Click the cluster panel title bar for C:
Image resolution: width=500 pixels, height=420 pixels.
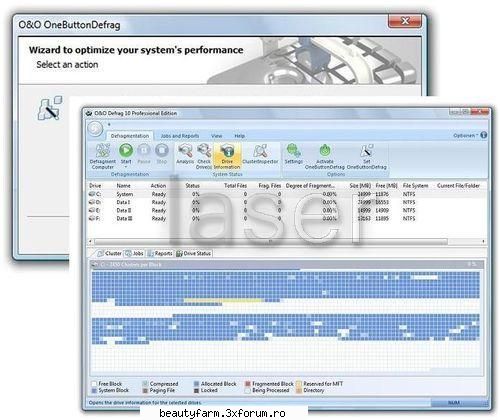[x=287, y=265]
